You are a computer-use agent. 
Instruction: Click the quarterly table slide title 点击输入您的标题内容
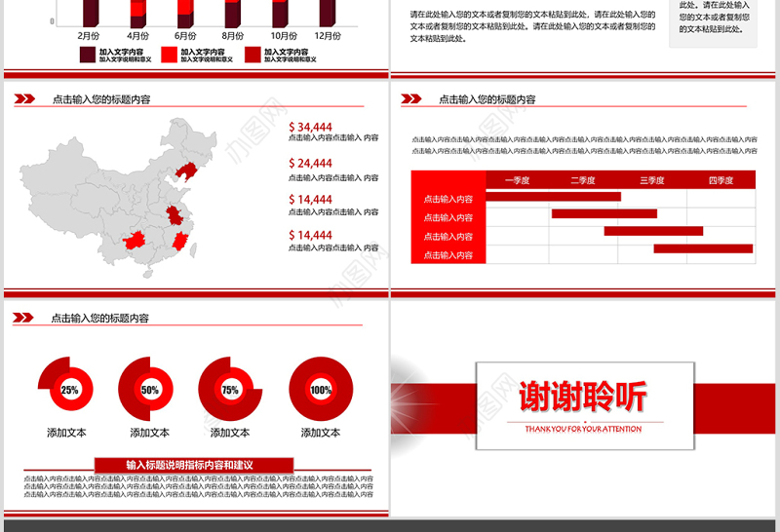point(487,99)
